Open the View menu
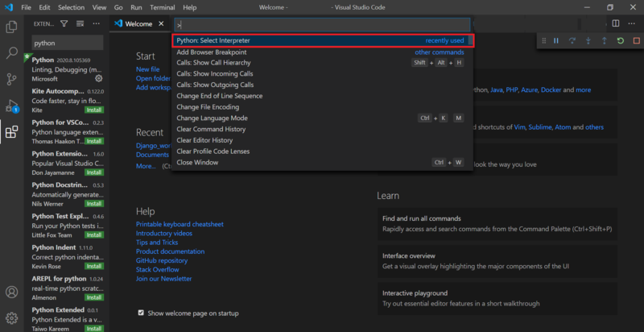The height and width of the screenshot is (332, 644). pos(99,7)
